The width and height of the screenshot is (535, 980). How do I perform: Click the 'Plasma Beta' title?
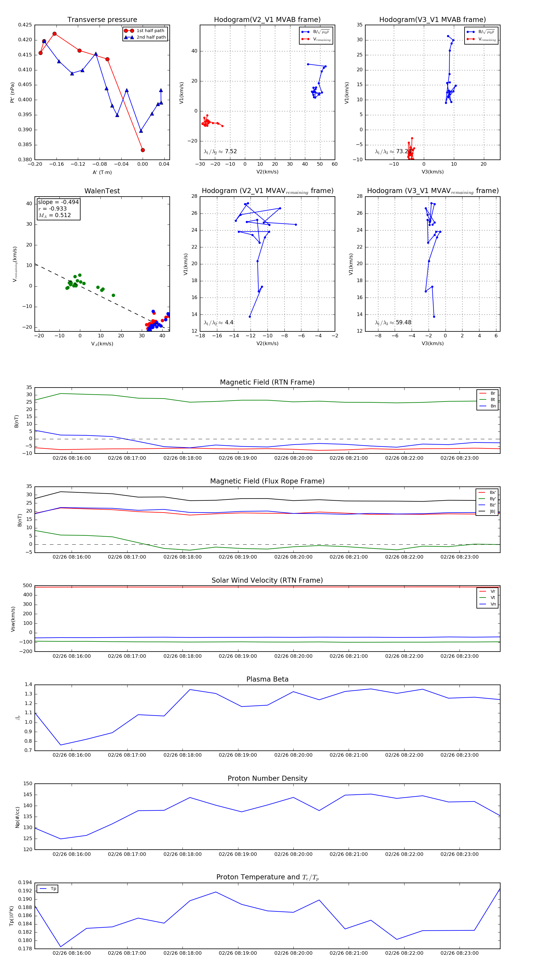pos(267,679)
